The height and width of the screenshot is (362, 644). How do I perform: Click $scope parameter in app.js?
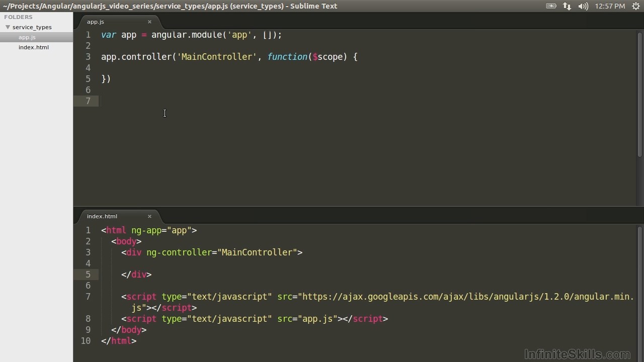pos(328,57)
